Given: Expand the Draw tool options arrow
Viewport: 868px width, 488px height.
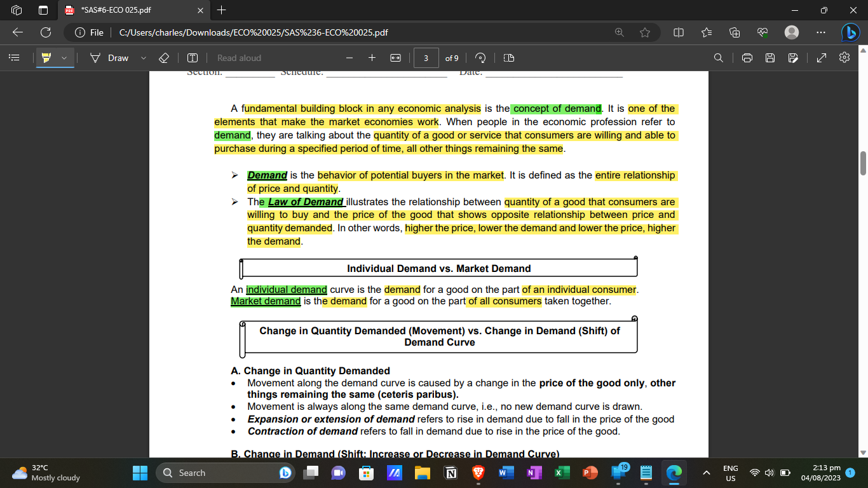Looking at the screenshot, I should (x=144, y=58).
